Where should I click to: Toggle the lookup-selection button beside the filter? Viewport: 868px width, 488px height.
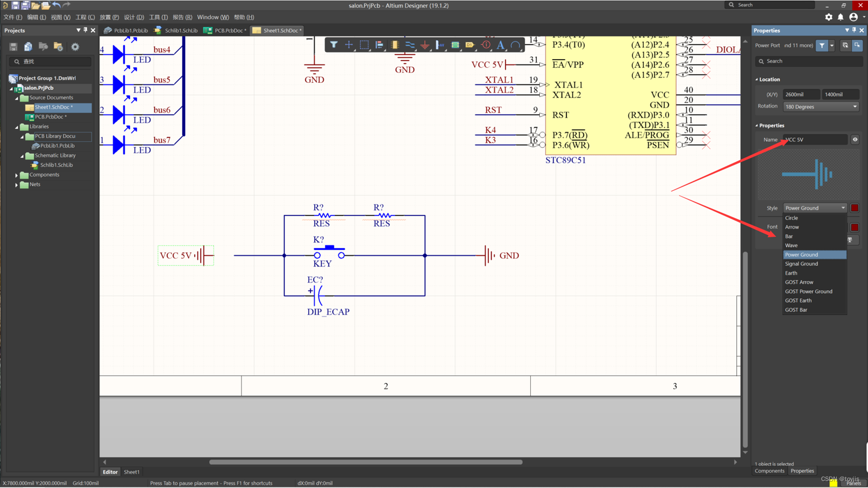point(845,46)
